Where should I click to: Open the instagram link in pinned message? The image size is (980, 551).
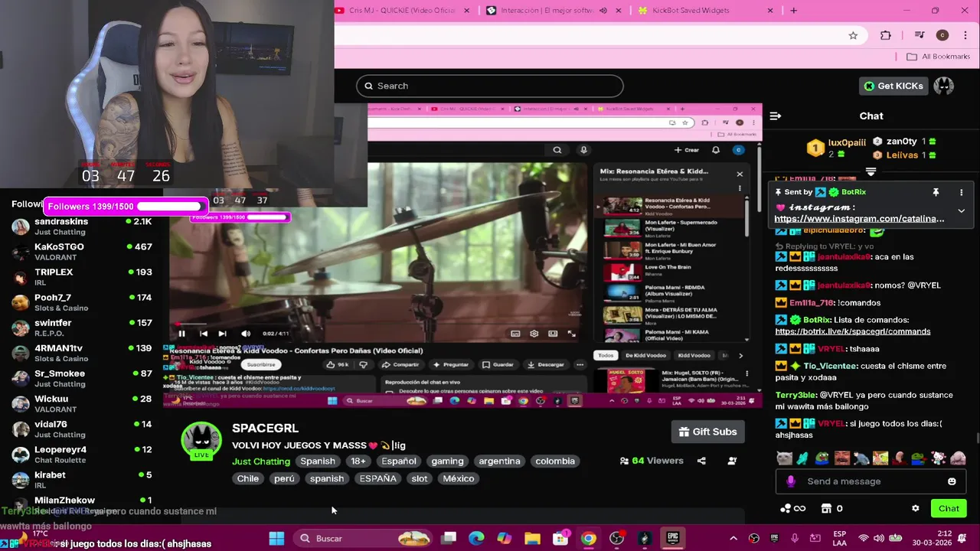pos(859,219)
